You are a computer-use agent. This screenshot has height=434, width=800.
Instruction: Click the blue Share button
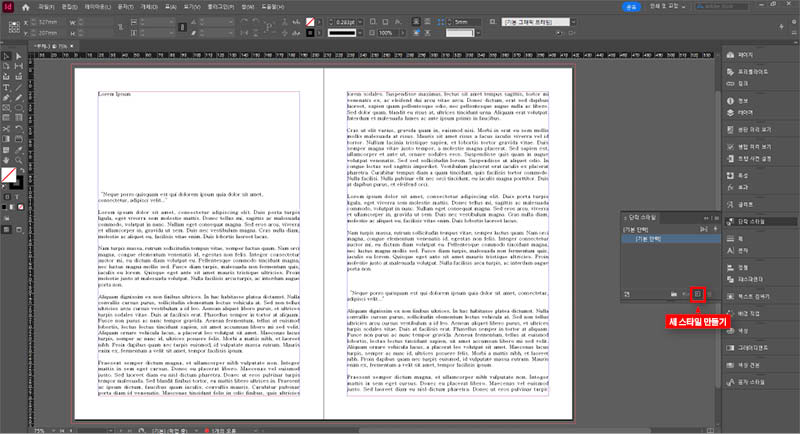(631, 7)
